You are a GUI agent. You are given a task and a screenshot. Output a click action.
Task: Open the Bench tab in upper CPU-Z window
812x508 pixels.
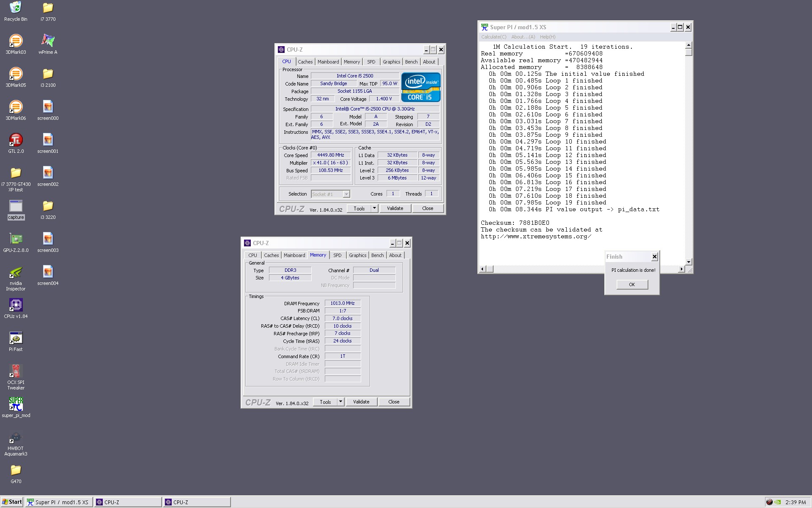[x=411, y=62]
